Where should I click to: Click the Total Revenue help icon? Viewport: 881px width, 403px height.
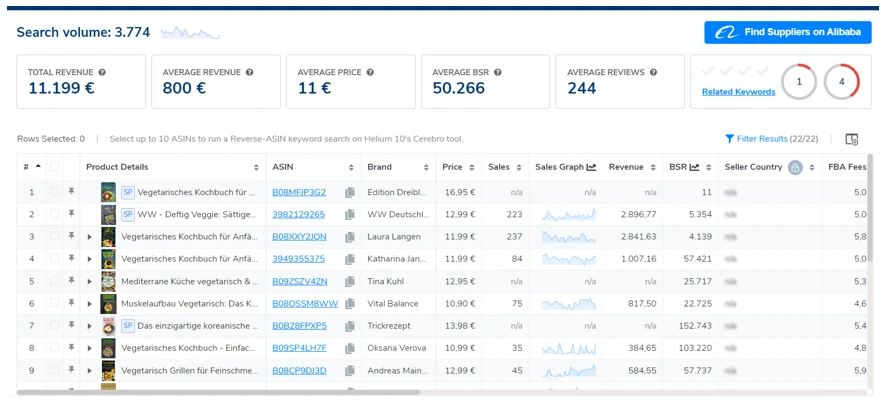[x=102, y=73]
